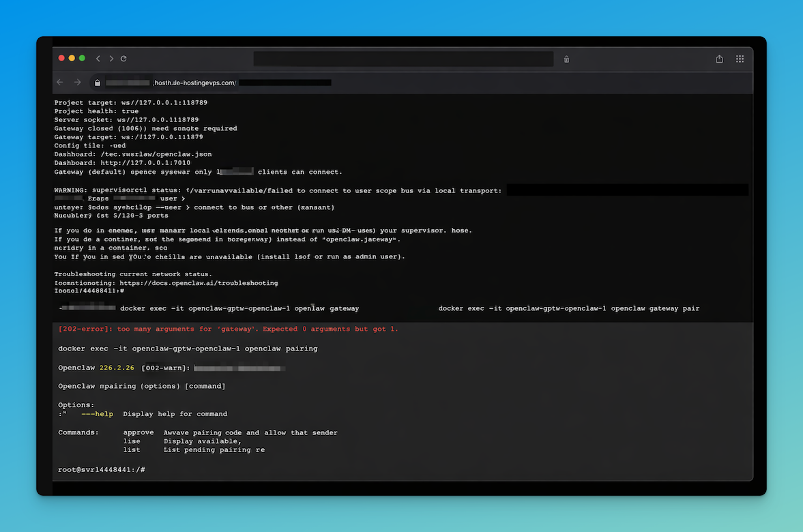Click the red 202-error message line
This screenshot has height=532, width=803.
point(229,329)
